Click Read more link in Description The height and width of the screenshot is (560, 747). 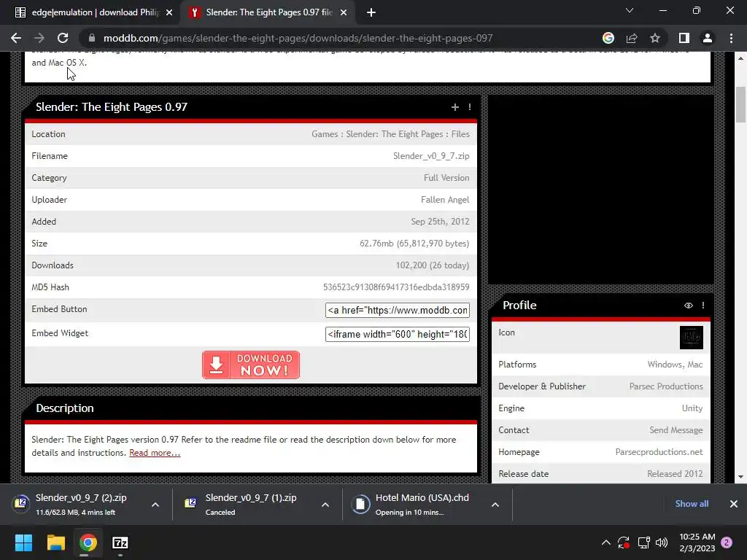[155, 453]
